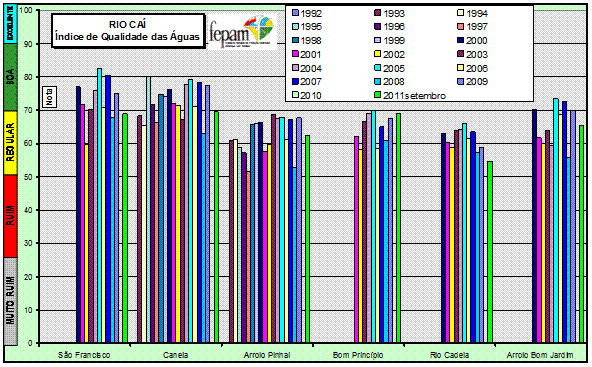This screenshot has width=592, height=367.
Task: Select the 2005 cyan legend marker
Action: pos(378,68)
